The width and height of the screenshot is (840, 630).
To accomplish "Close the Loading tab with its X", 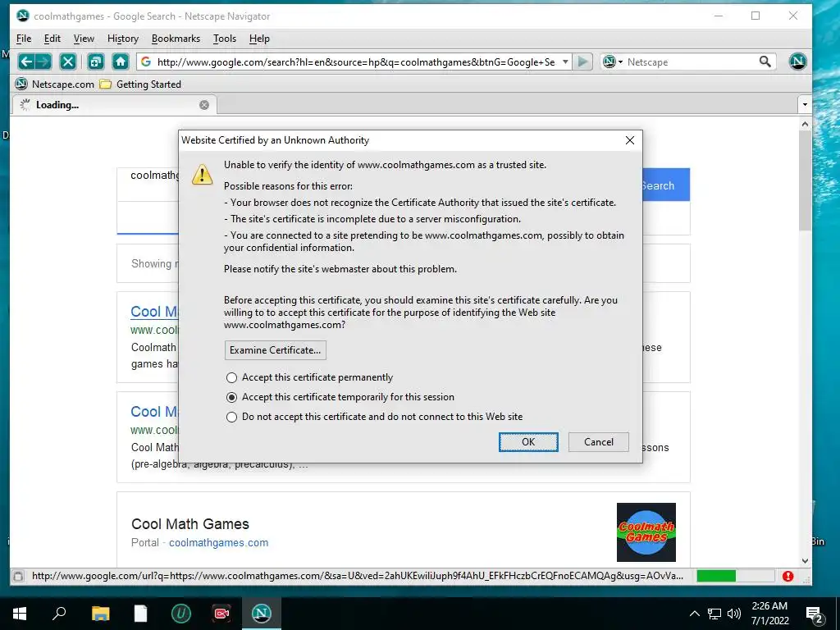I will point(204,105).
